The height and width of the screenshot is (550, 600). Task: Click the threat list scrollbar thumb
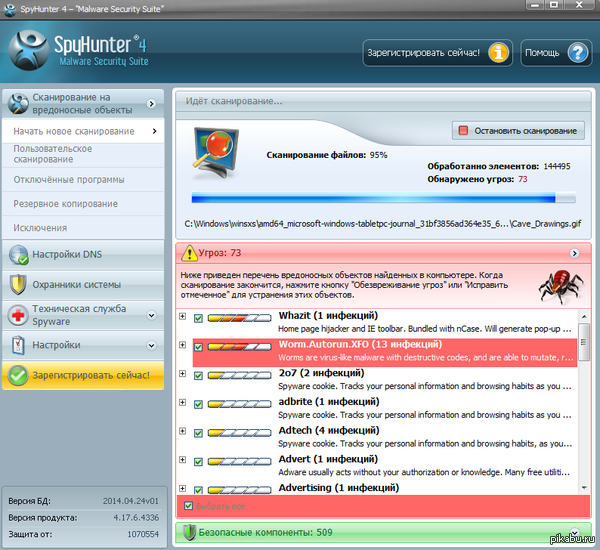click(584, 342)
